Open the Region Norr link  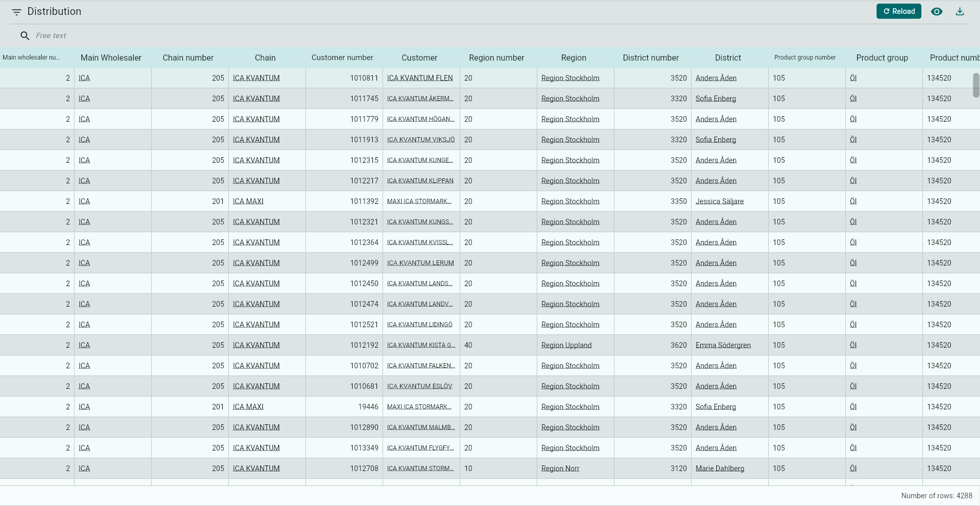click(x=560, y=468)
